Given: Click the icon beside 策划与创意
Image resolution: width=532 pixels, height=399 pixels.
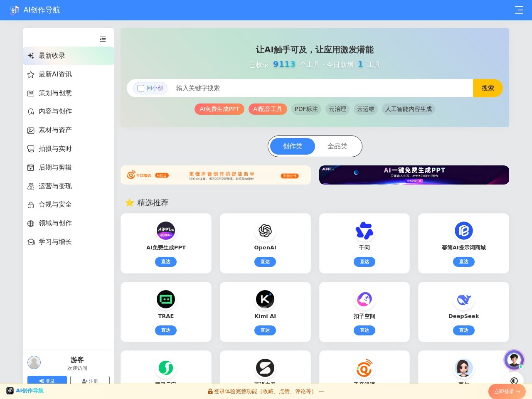Looking at the screenshot, I should click(x=31, y=93).
